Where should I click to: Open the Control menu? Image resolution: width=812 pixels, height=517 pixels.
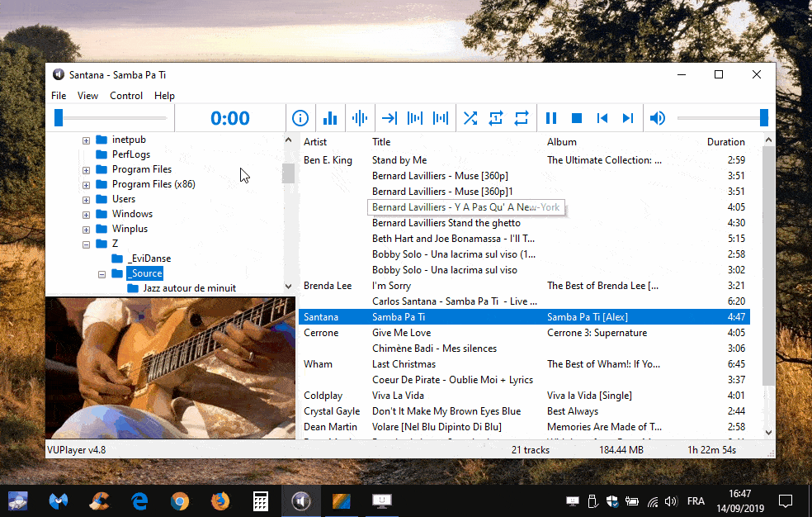[x=126, y=96]
